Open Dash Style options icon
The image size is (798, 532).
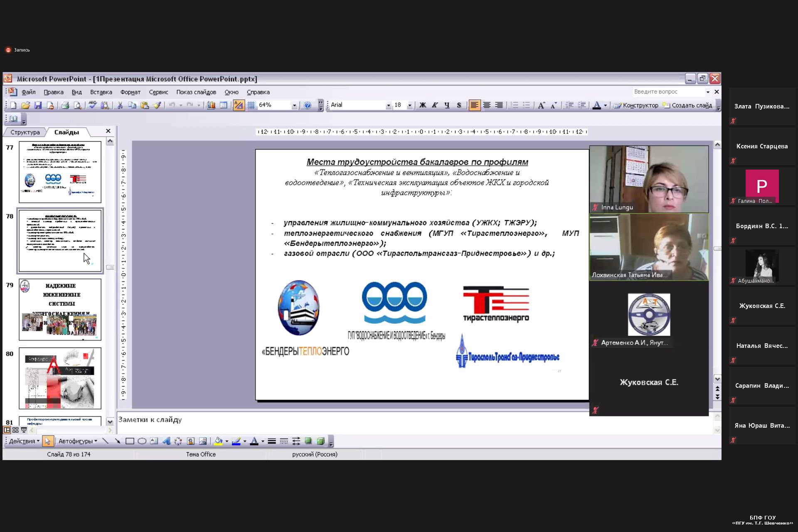284,441
